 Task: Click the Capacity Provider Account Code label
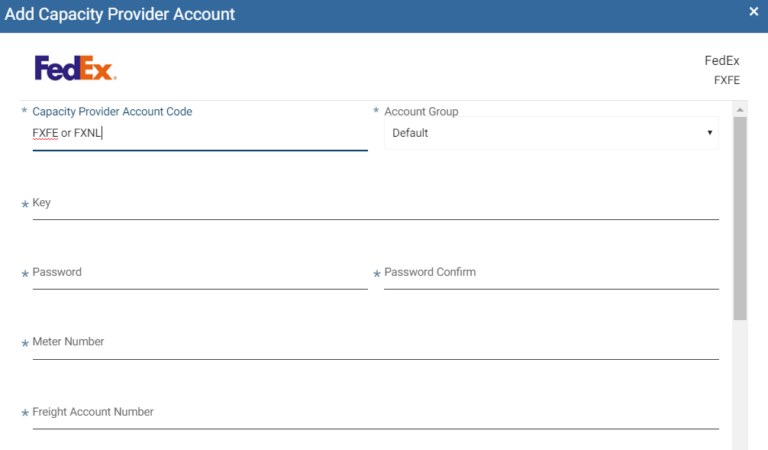coord(112,112)
